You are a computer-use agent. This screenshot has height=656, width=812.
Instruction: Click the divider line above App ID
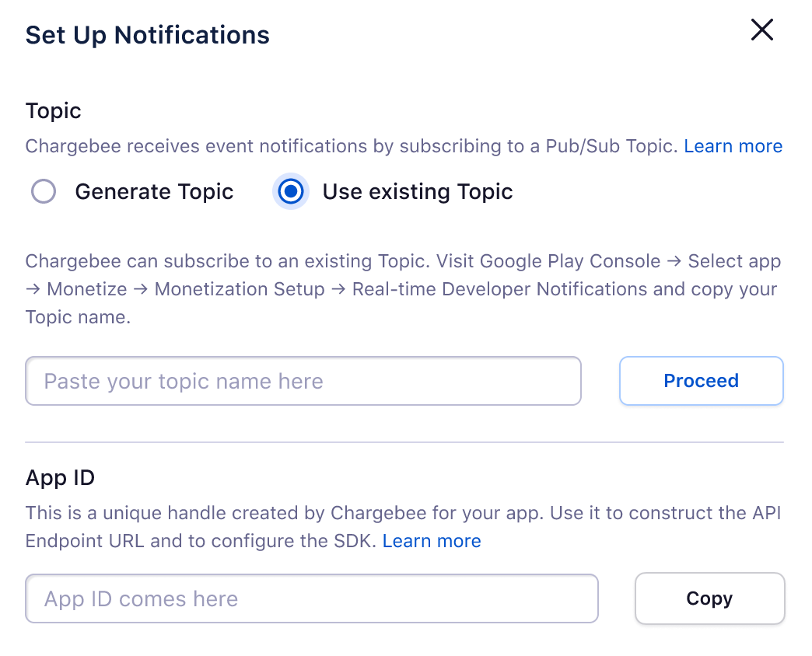[x=404, y=442]
